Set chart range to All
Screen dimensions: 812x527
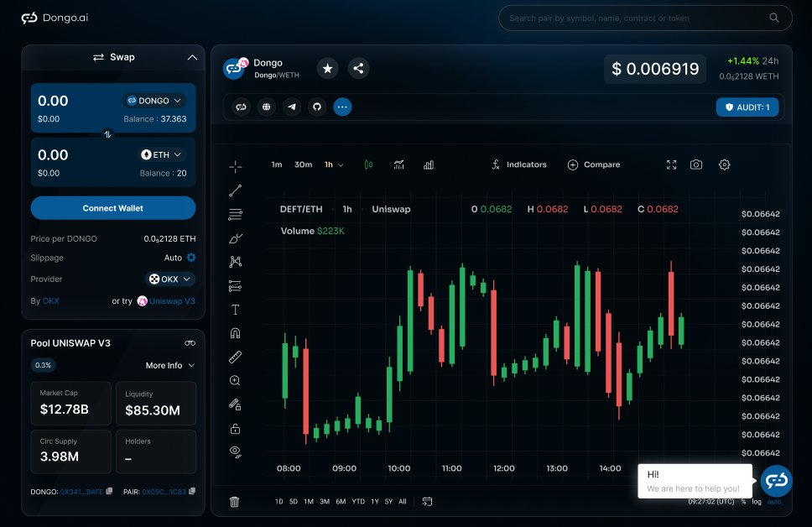tap(403, 502)
